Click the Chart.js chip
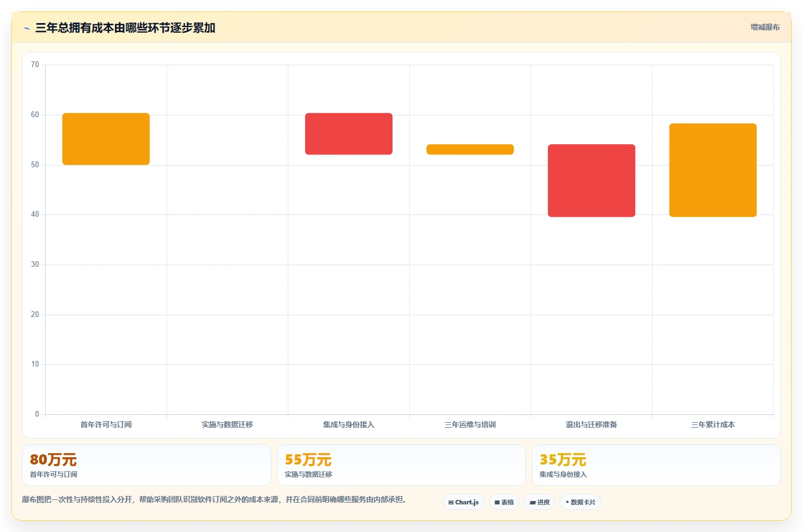The height and width of the screenshot is (532, 803). click(463, 502)
